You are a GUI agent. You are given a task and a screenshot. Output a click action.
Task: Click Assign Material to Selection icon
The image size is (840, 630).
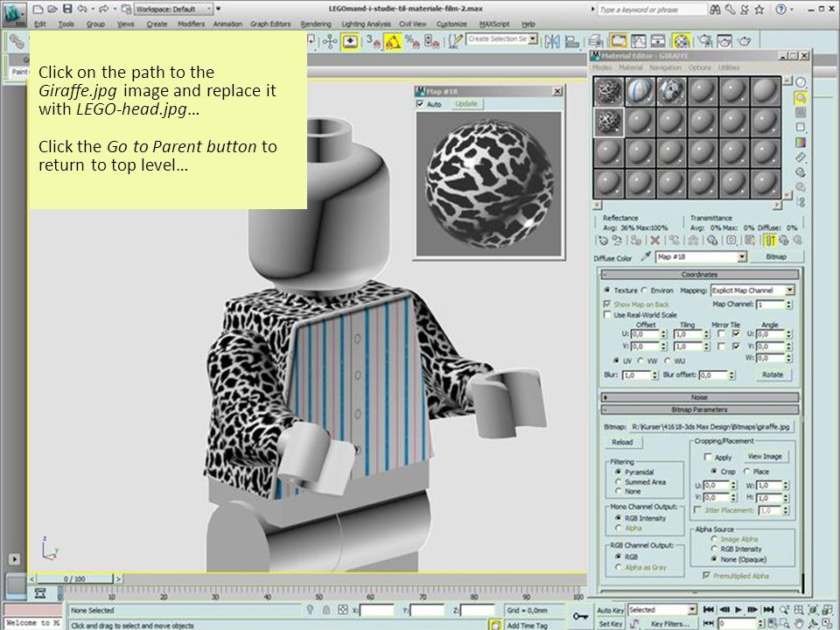[636, 241]
